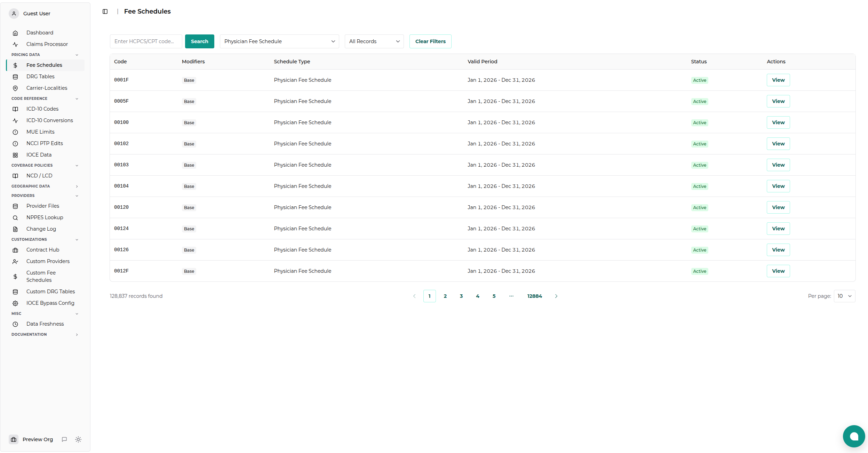Collapse the Coverage Policies section
Screen dimensions: 868x453
click(x=77, y=166)
